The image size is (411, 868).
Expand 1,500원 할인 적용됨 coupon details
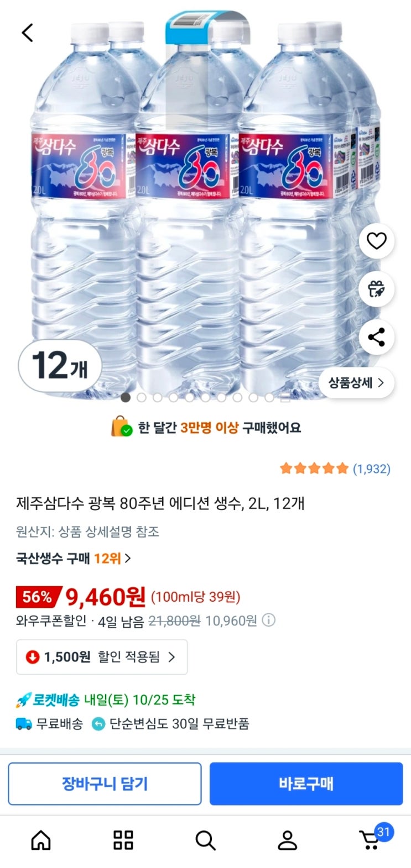pyautogui.click(x=102, y=657)
